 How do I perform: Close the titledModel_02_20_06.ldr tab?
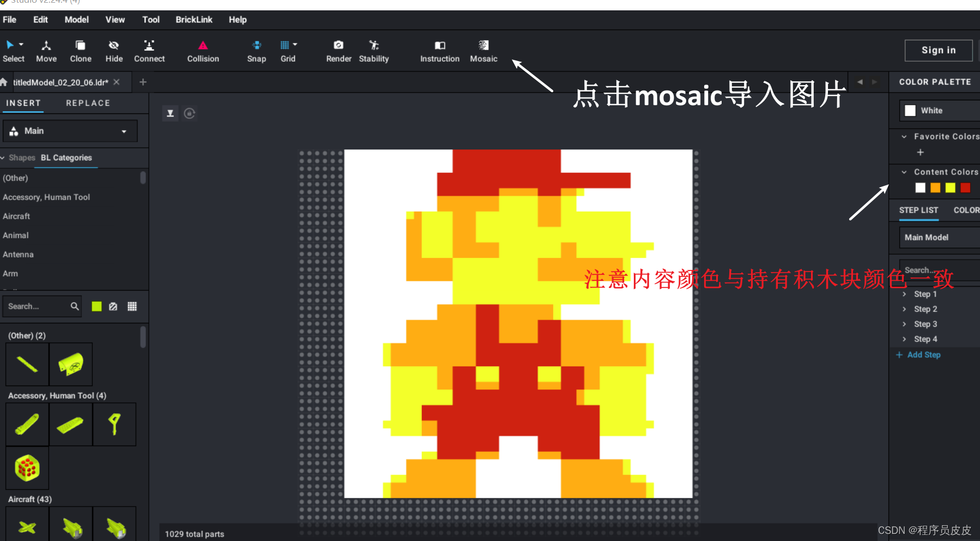click(x=116, y=82)
